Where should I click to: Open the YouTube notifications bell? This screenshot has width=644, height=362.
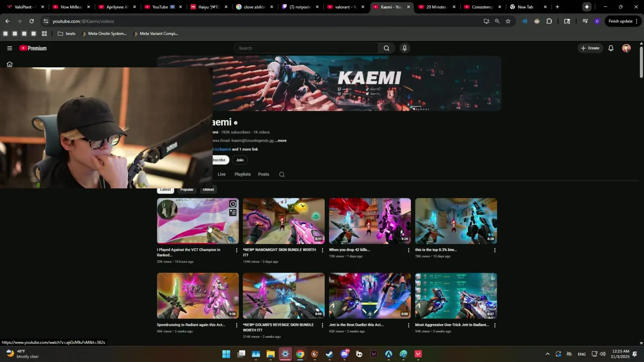tap(611, 48)
